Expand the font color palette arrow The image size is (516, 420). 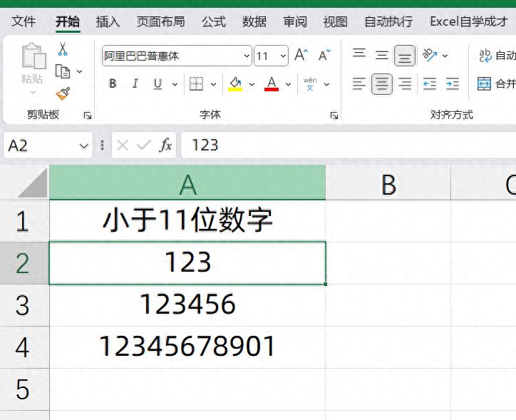point(288,85)
